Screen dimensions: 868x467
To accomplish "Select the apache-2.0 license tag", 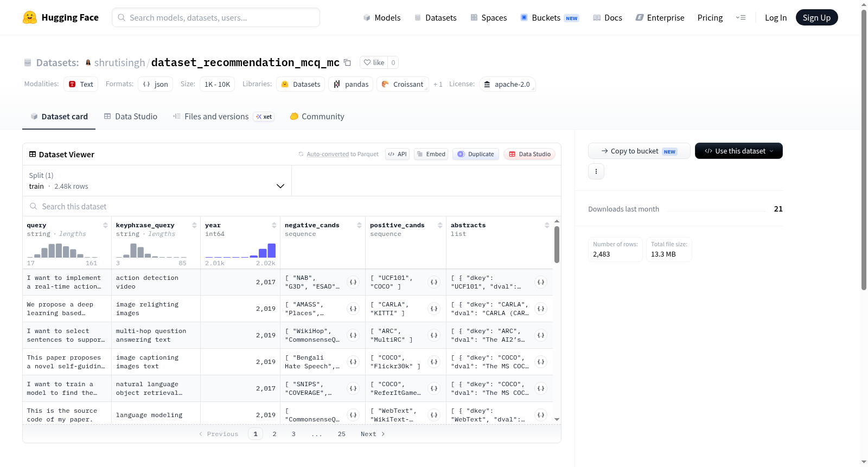I will [x=507, y=84].
